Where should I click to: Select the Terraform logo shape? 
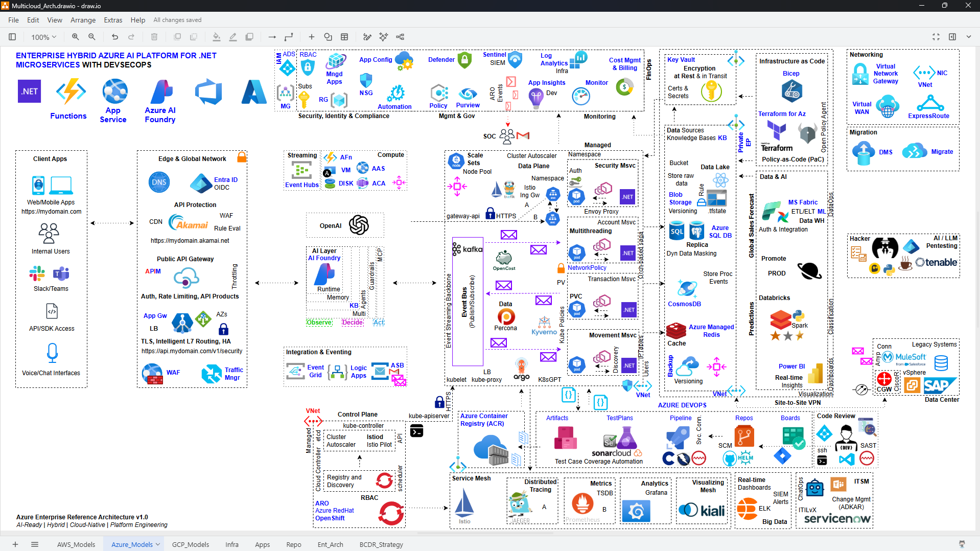(x=777, y=136)
